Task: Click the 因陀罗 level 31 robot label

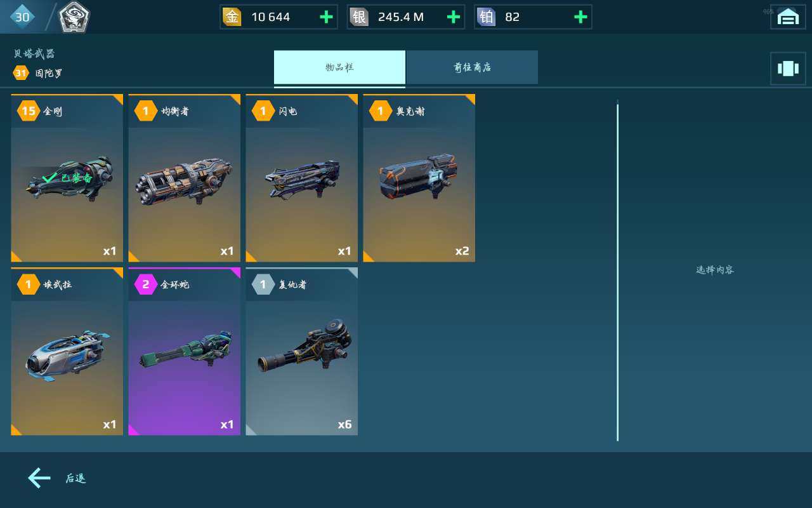Action: (38, 73)
